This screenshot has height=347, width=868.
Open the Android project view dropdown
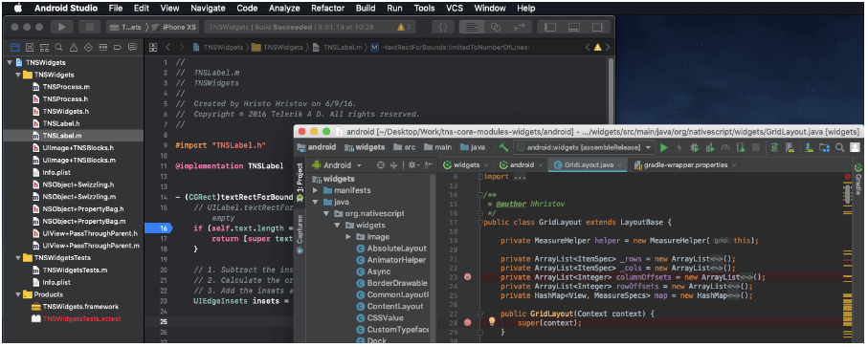(x=337, y=164)
